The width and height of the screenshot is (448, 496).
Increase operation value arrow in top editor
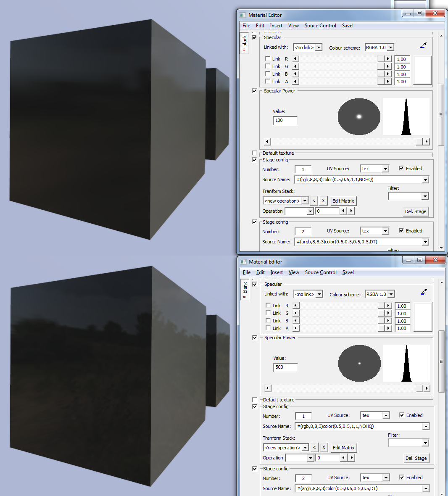coord(351,211)
